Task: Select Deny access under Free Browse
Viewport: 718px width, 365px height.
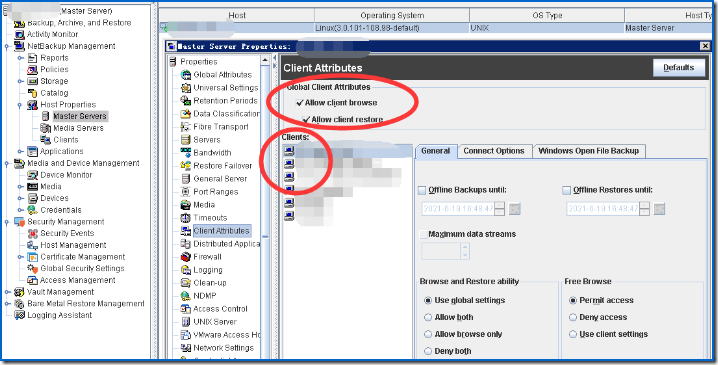Action: [x=573, y=317]
